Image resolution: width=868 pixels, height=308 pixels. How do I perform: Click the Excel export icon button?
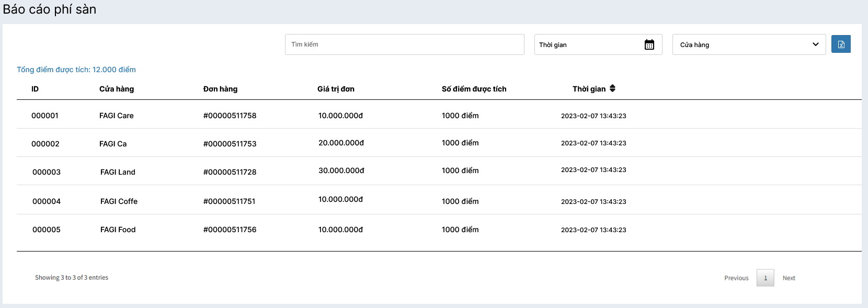[841, 44]
